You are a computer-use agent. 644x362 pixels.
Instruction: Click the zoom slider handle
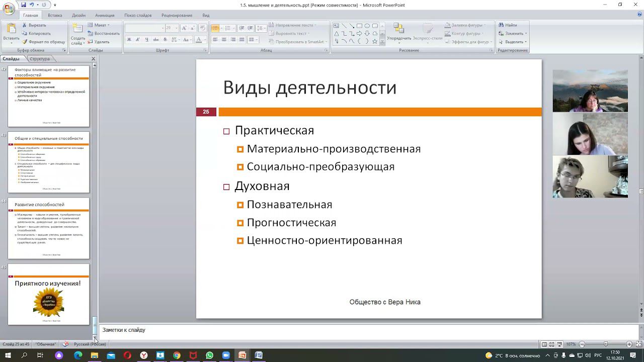tap(605, 344)
